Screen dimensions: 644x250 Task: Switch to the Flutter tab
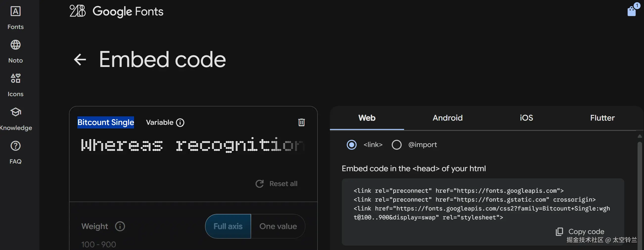click(x=602, y=118)
